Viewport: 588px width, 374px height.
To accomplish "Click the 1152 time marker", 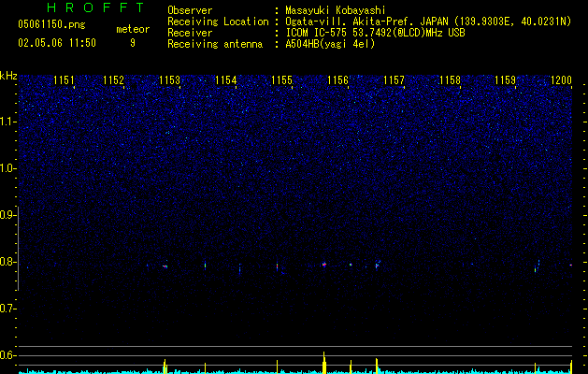I will 113,80.
